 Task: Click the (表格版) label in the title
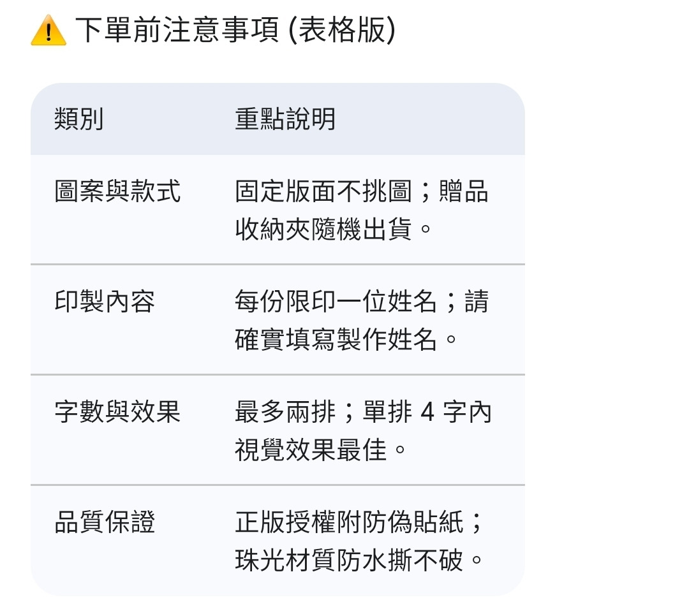coord(342,30)
